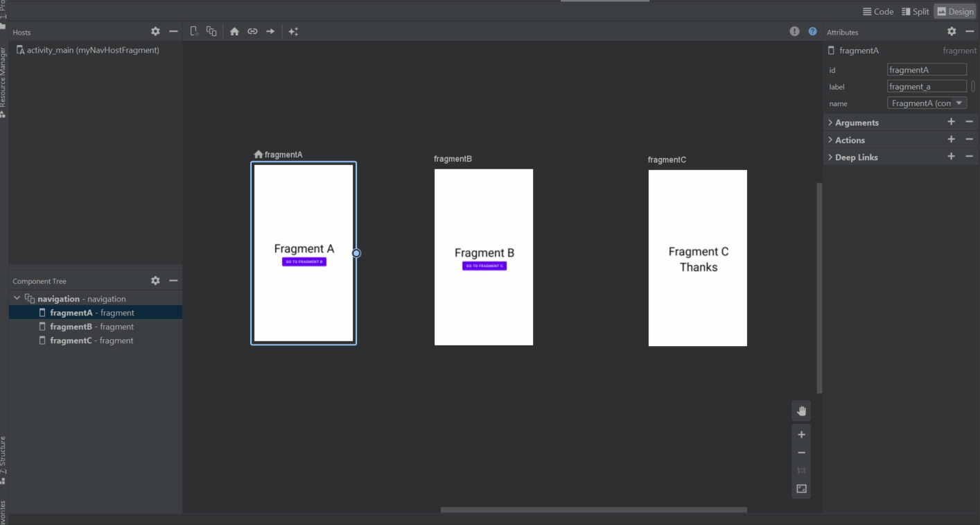
Task: Open the Hosts panel settings gear
Action: (x=155, y=31)
